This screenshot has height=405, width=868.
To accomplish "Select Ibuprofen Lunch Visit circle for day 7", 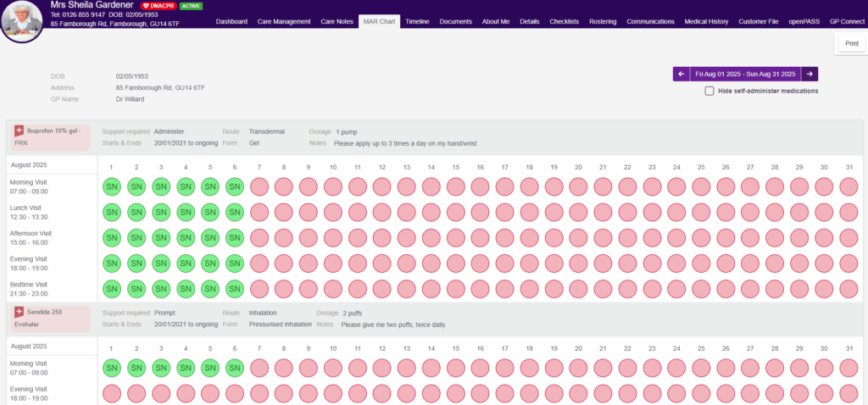I will click(259, 212).
